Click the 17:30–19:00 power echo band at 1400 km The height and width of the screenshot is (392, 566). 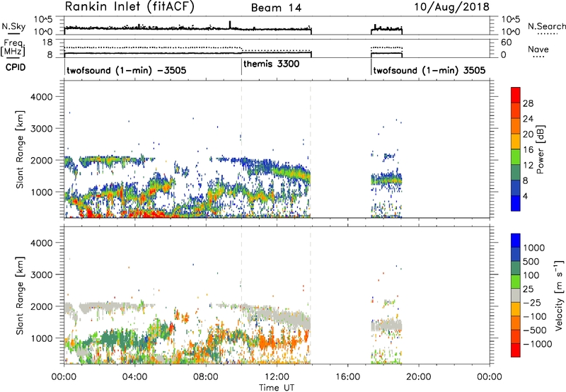(x=386, y=179)
